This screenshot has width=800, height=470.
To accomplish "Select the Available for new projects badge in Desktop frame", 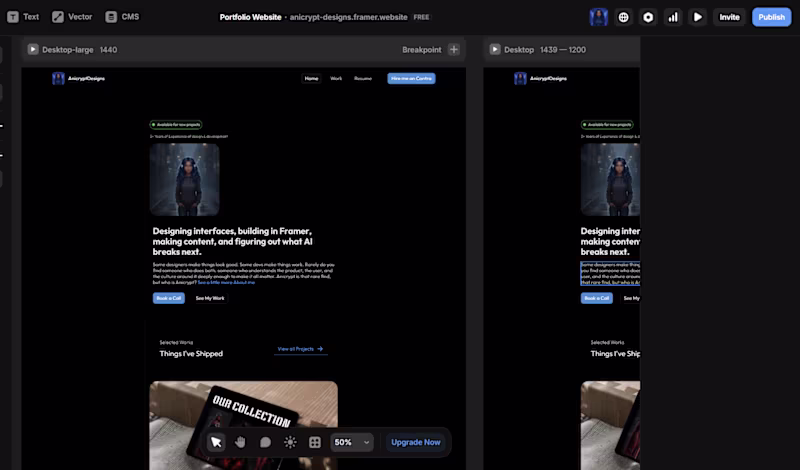I will [x=607, y=125].
